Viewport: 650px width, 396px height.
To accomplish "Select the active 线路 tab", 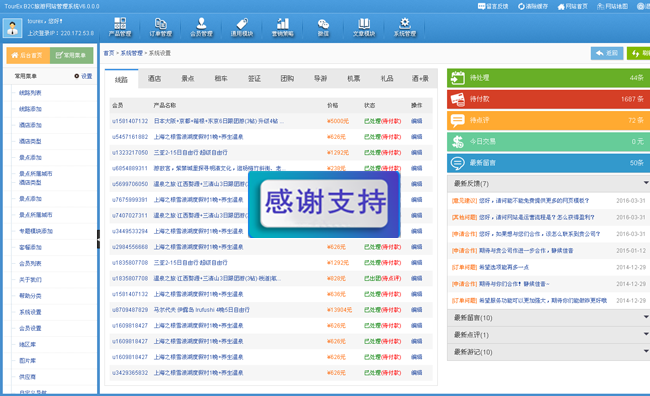I will point(121,79).
